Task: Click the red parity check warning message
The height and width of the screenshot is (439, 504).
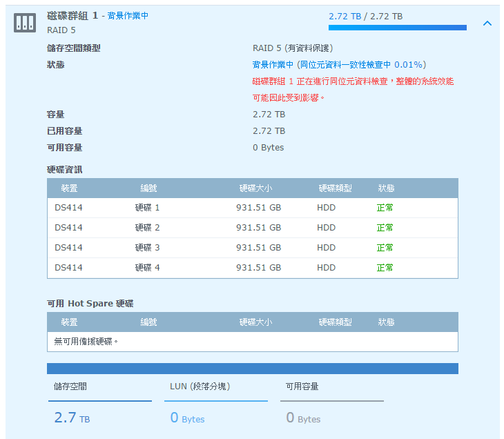Action: point(353,90)
